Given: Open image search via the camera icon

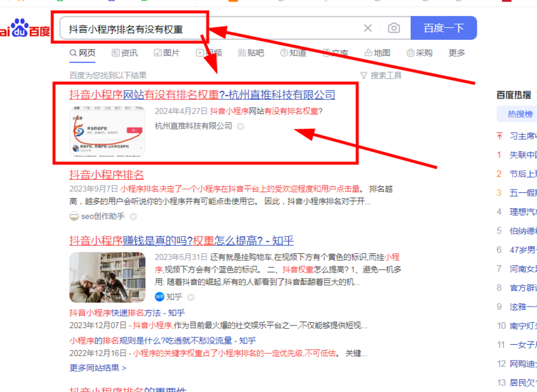Looking at the screenshot, I should click(x=394, y=28).
